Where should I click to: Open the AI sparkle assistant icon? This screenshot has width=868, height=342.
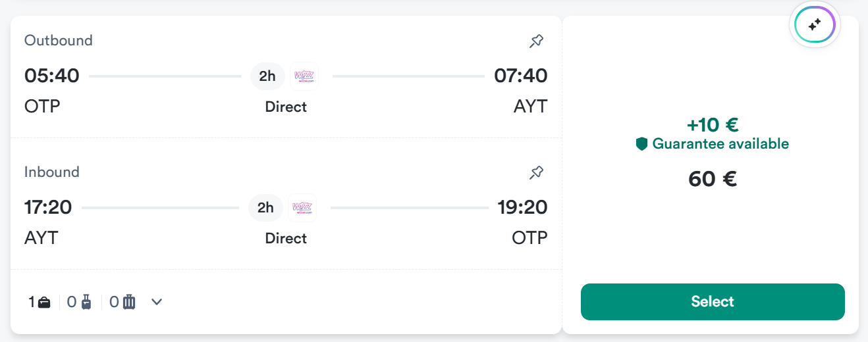[x=815, y=25]
